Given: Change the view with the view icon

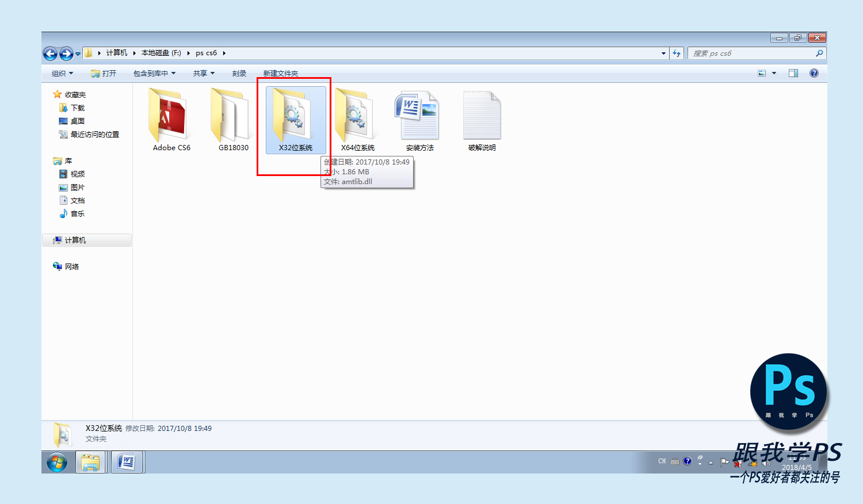Looking at the screenshot, I should [762, 73].
